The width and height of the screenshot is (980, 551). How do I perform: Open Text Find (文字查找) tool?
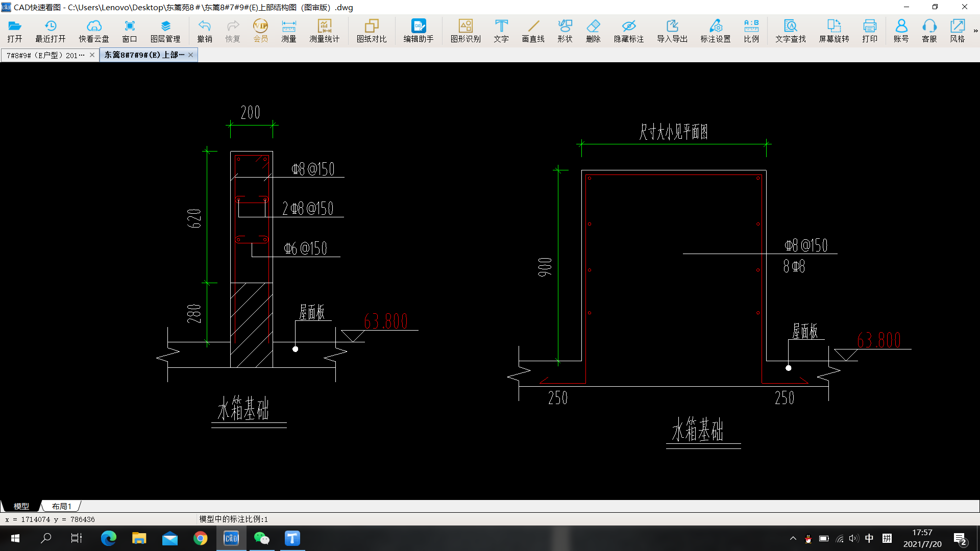tap(790, 31)
